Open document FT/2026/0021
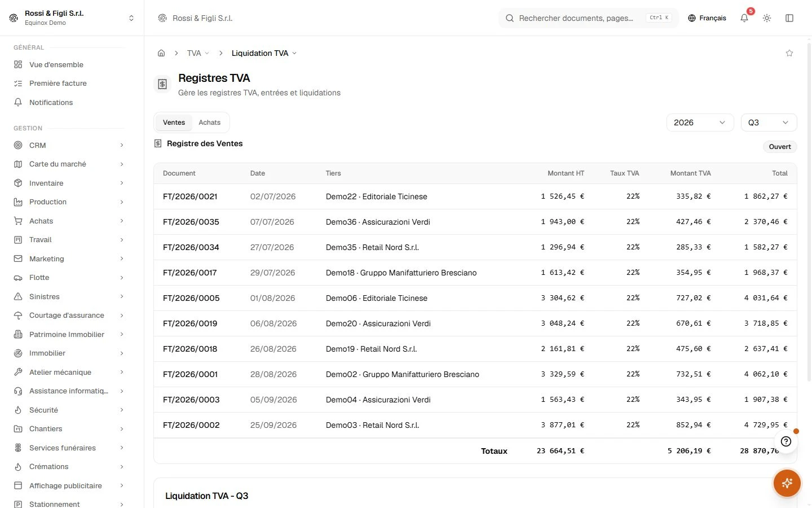This screenshot has height=508, width=812. coord(190,196)
